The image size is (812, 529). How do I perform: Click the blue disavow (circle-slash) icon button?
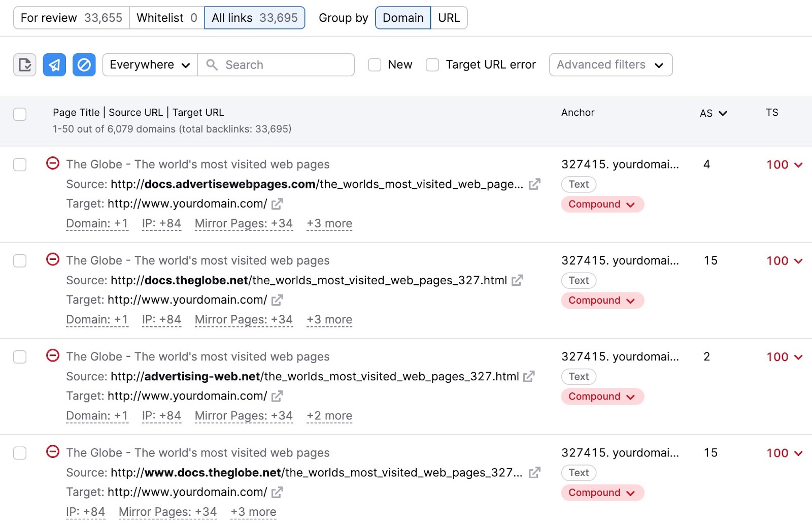pyautogui.click(x=84, y=65)
